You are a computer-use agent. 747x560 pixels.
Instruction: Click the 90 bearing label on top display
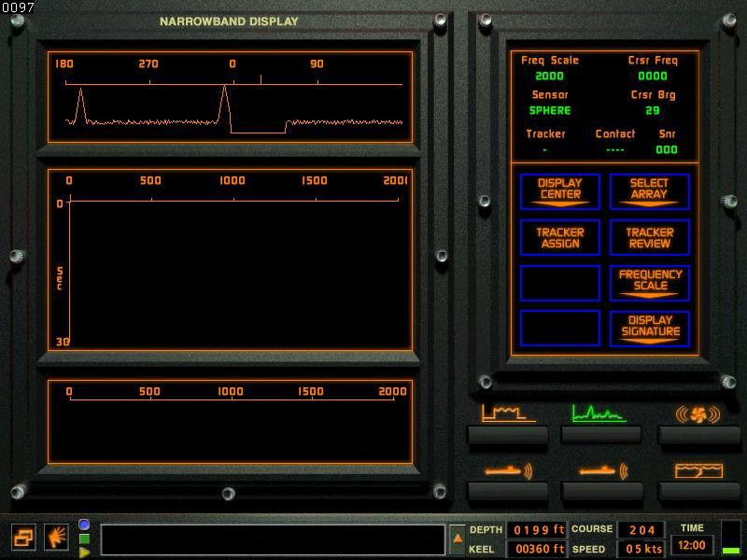[317, 63]
